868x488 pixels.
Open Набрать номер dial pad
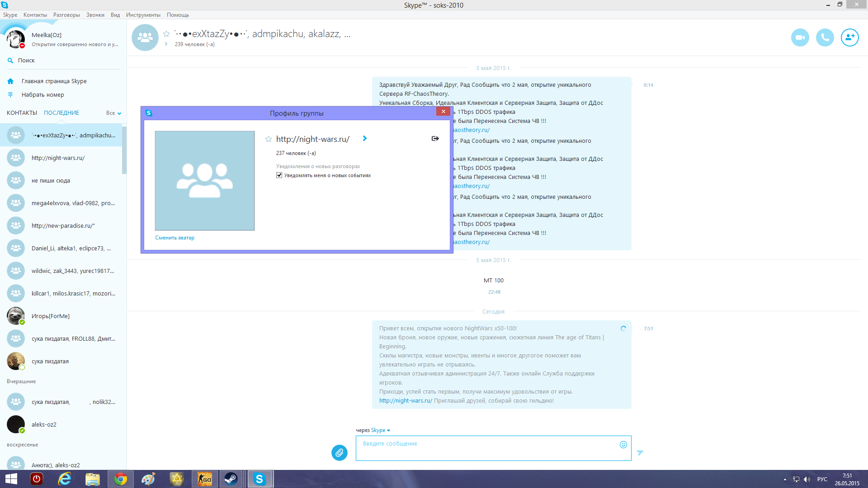click(x=42, y=95)
